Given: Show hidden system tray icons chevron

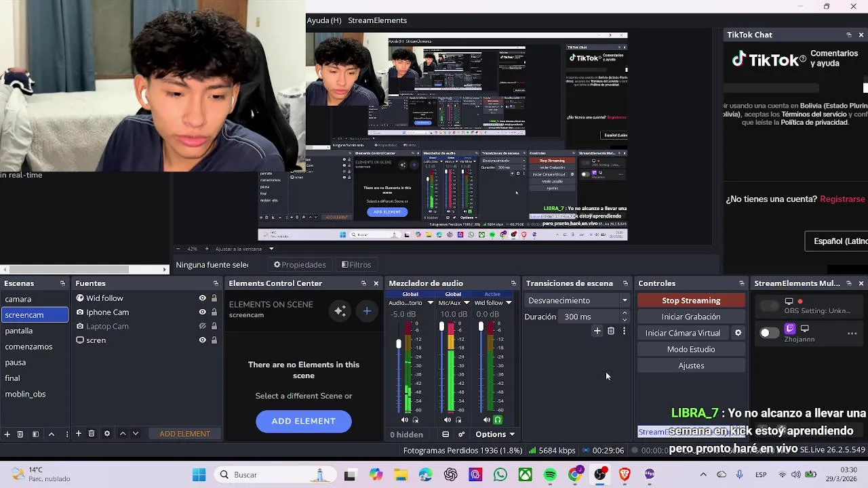Looking at the screenshot, I should pos(703,474).
